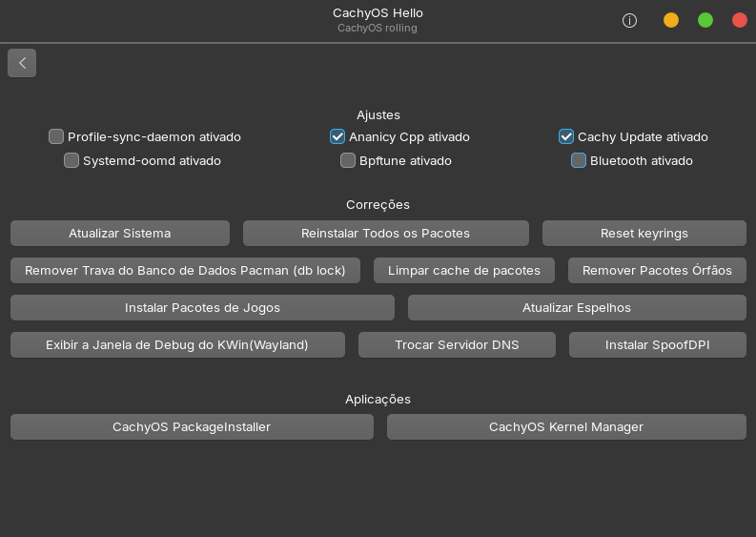Toggle Systemd-oomd ativado checkbox
This screenshot has height=537, width=756.
[x=72, y=160]
